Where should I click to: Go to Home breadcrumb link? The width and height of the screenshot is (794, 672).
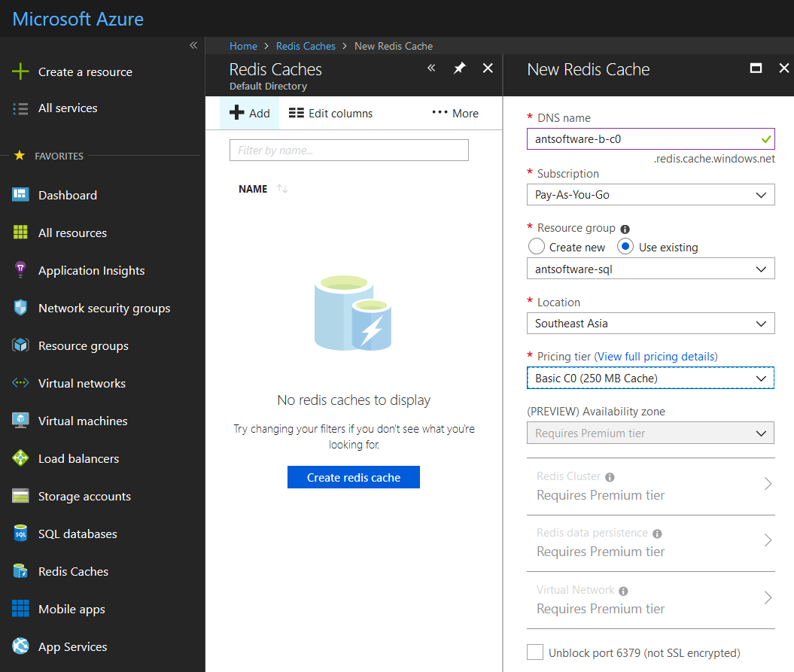point(243,46)
